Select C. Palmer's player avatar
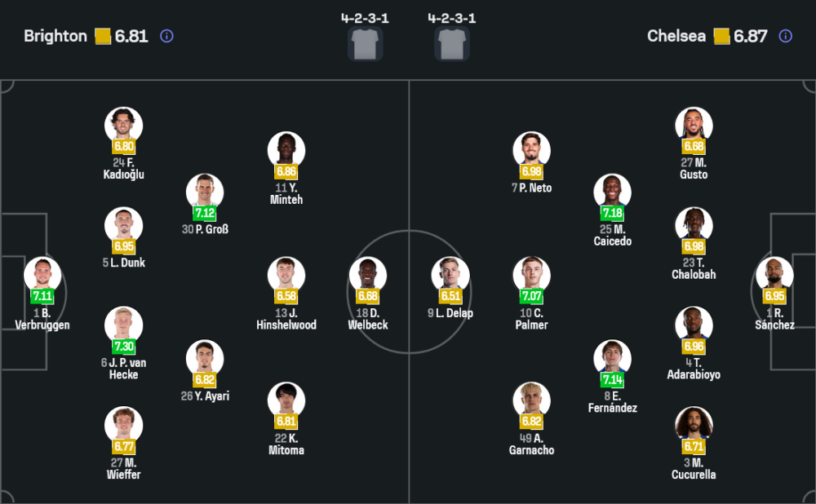This screenshot has width=816, height=504. [531, 275]
